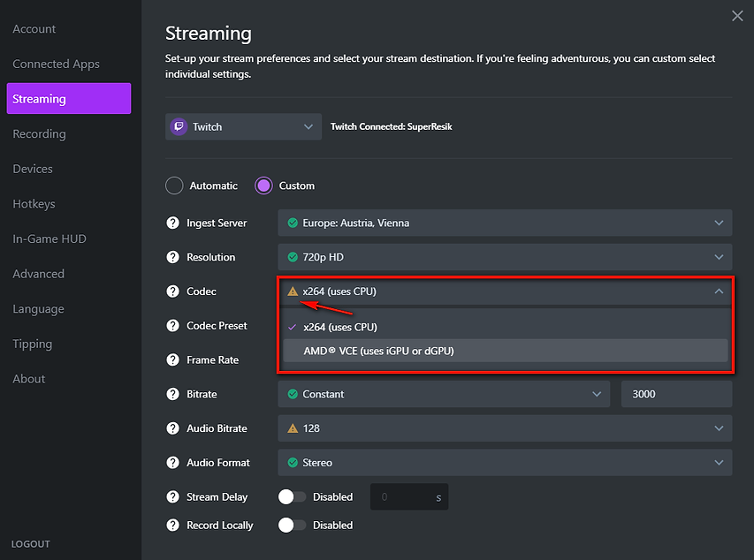The height and width of the screenshot is (560, 754).
Task: Open the Audio Bitrate 128 dropdown
Action: [505, 428]
